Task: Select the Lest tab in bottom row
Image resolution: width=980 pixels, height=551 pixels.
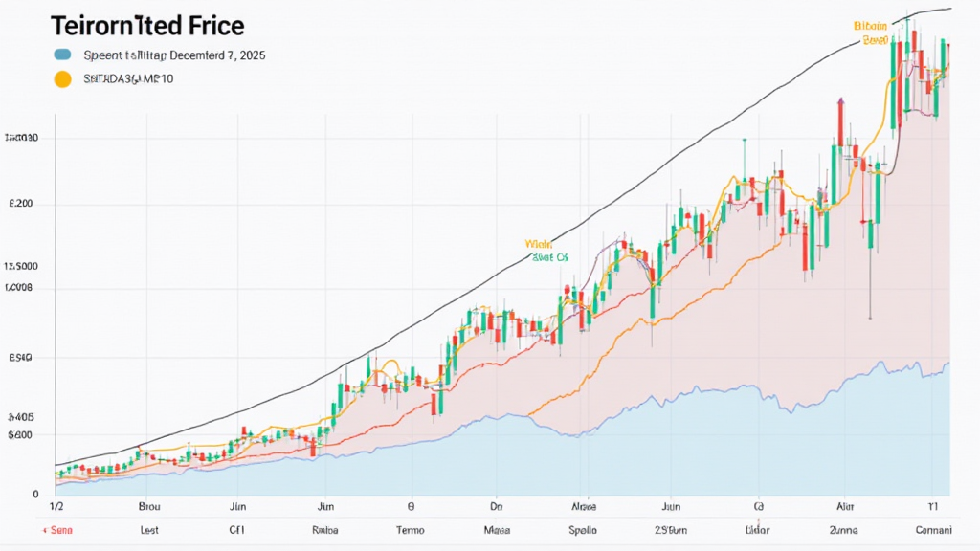Action: 148,528
